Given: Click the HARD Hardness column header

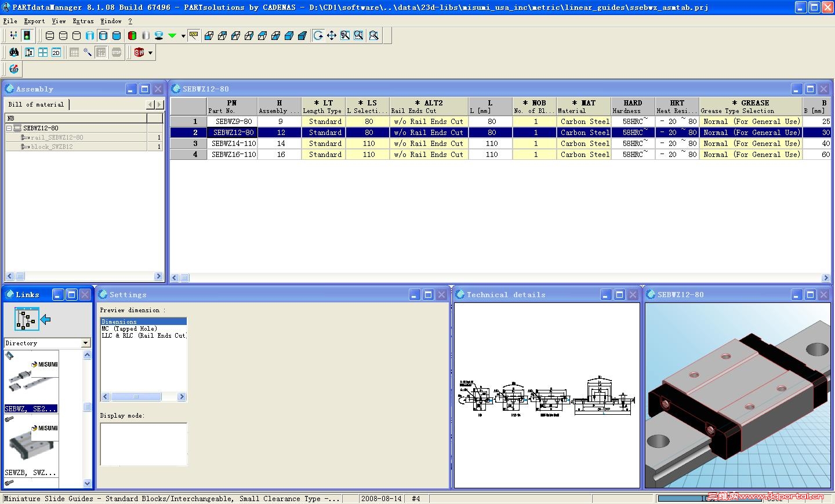Looking at the screenshot, I should [x=633, y=107].
